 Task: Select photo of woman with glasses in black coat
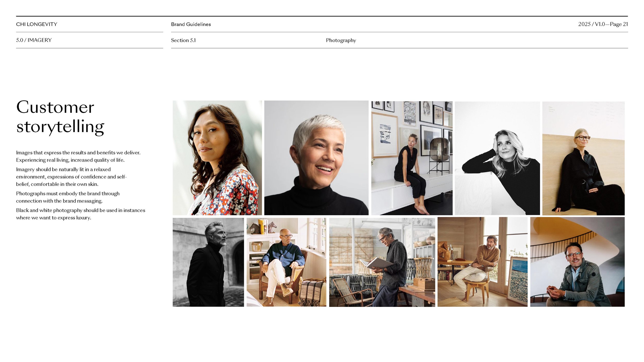click(x=583, y=158)
